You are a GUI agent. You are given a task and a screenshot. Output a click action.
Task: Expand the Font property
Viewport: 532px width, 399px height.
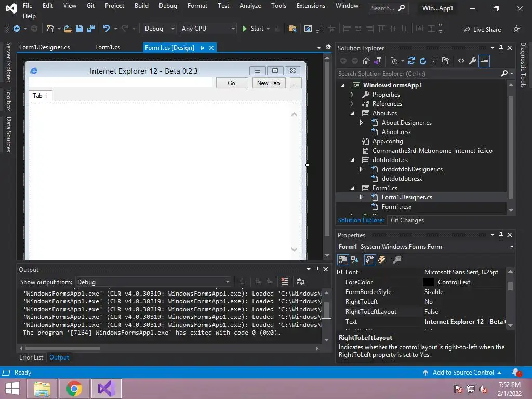(340, 272)
